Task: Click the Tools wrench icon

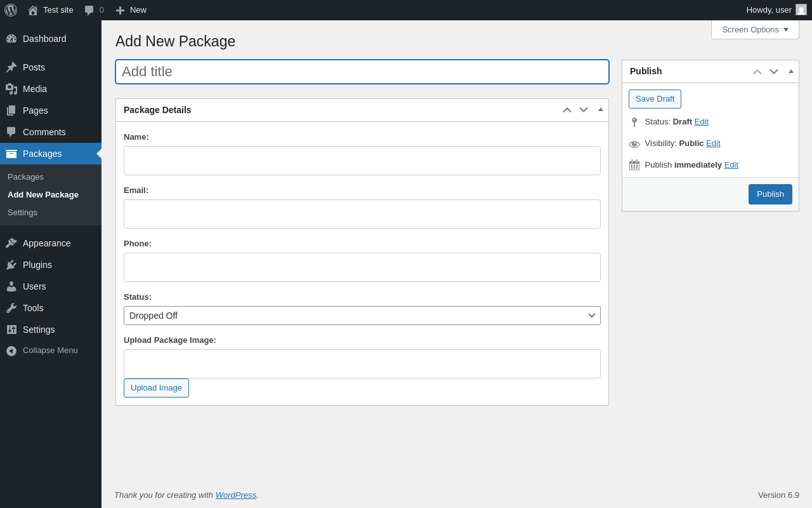Action: tap(11, 308)
